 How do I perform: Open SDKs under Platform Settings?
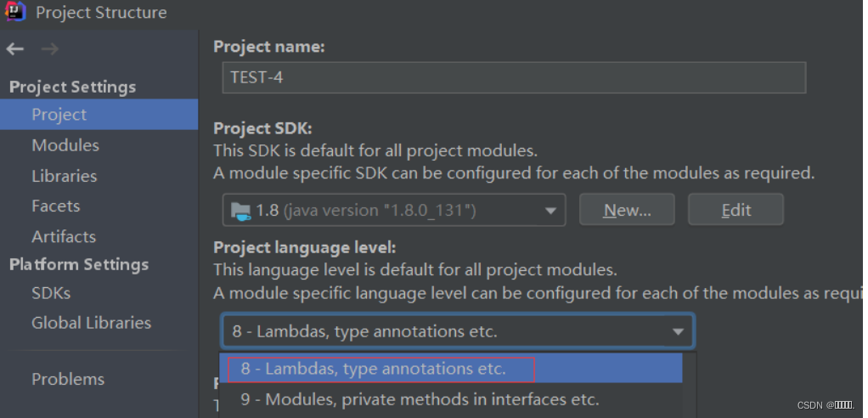click(51, 292)
